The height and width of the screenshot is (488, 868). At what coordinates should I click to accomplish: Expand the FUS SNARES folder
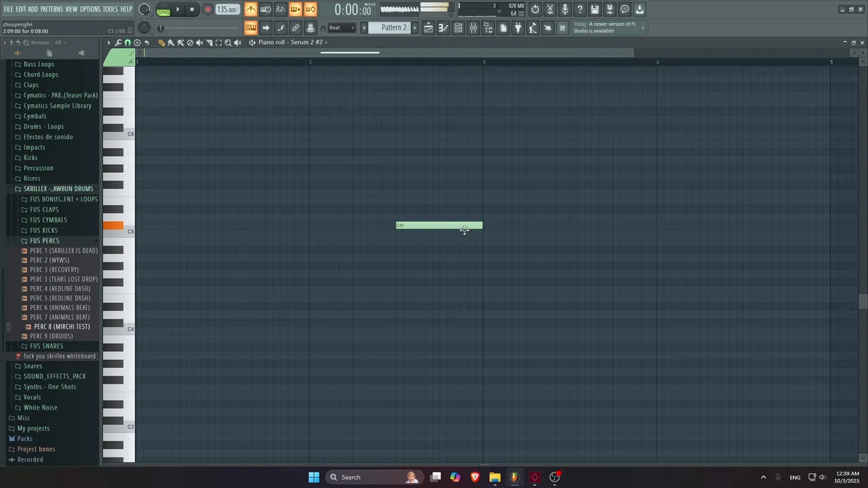(47, 346)
